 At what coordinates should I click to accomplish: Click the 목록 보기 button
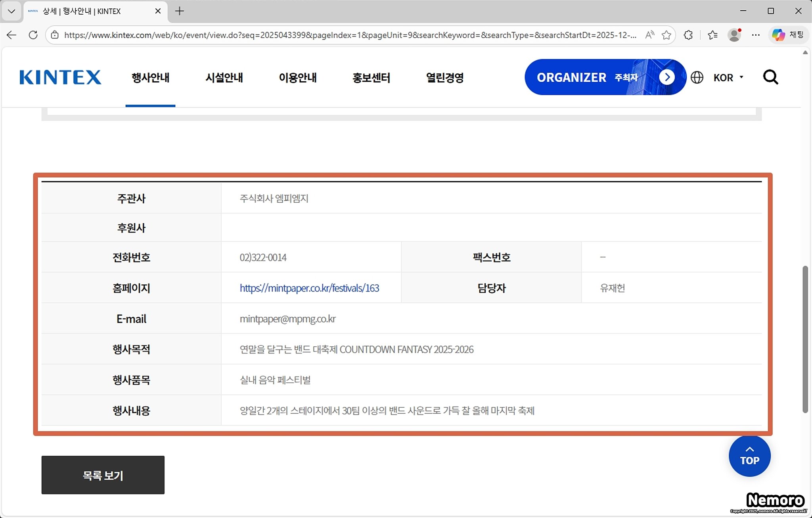[x=103, y=475]
